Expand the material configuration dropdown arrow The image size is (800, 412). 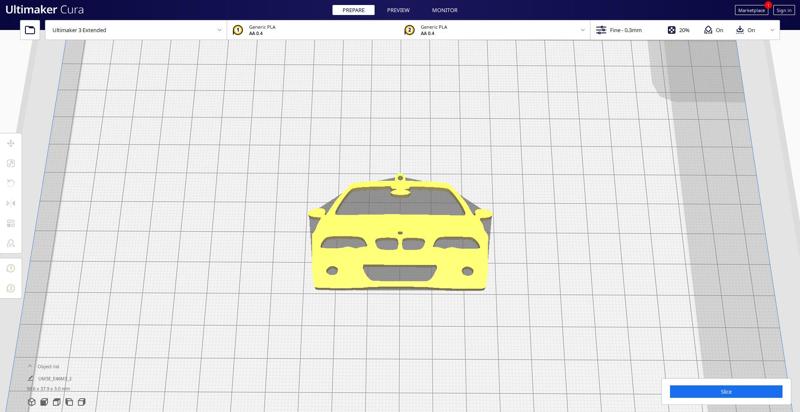pyautogui.click(x=583, y=30)
